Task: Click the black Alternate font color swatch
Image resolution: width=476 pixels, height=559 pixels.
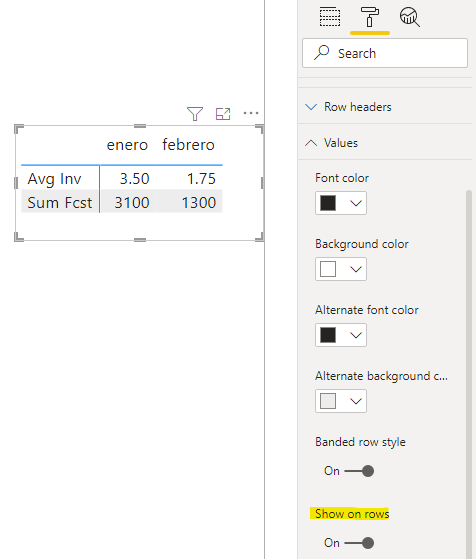Action: 328,335
